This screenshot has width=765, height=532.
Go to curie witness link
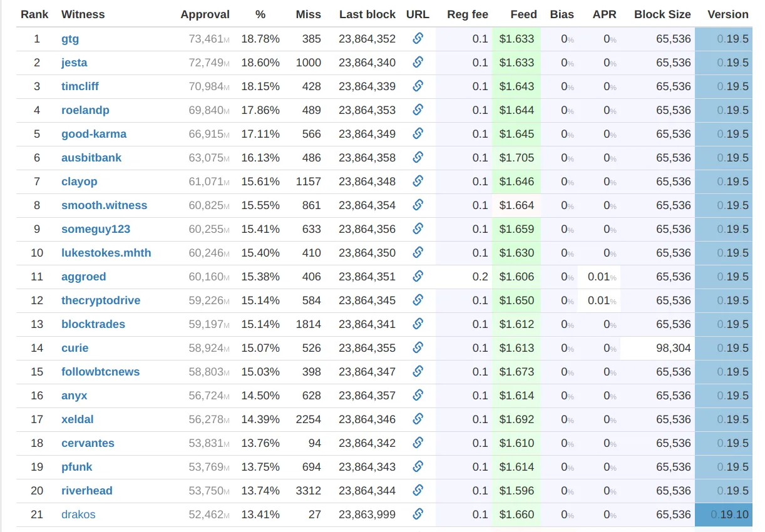[x=75, y=348]
